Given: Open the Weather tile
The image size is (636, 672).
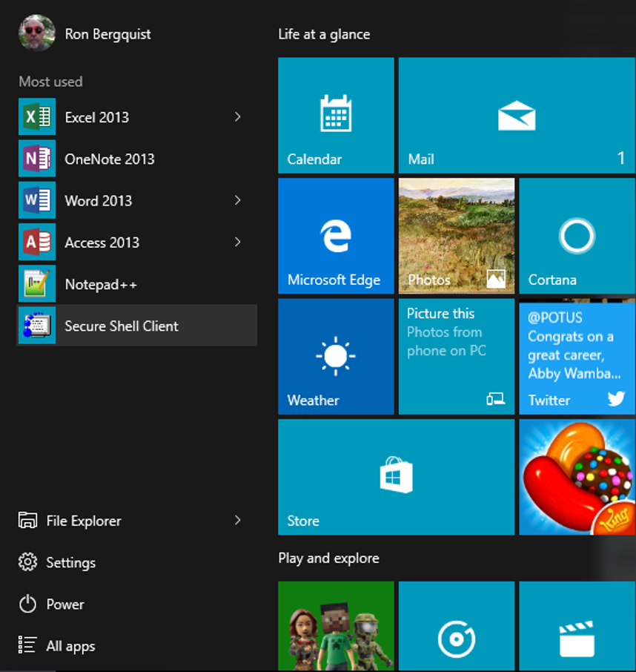Looking at the screenshot, I should pyautogui.click(x=336, y=357).
